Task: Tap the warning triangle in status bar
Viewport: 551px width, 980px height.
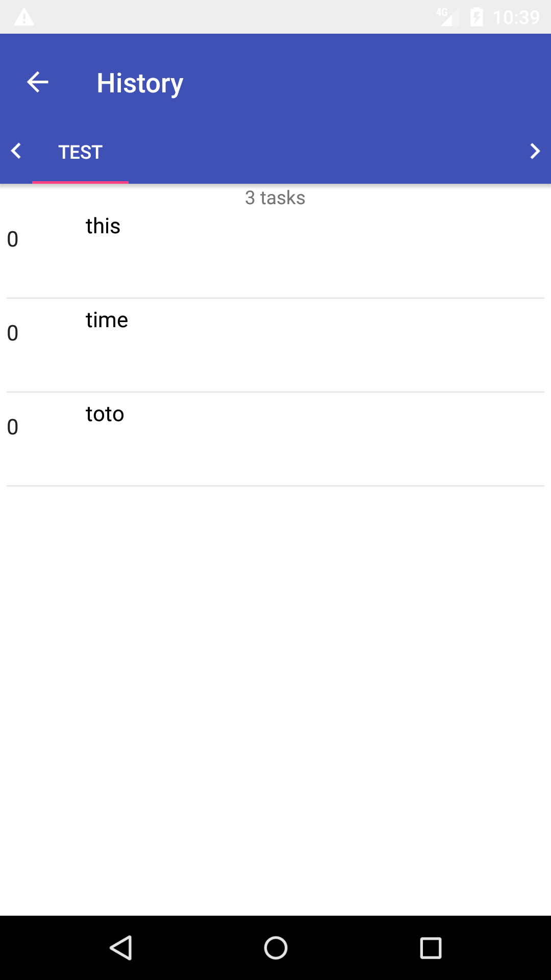Action: (x=24, y=17)
